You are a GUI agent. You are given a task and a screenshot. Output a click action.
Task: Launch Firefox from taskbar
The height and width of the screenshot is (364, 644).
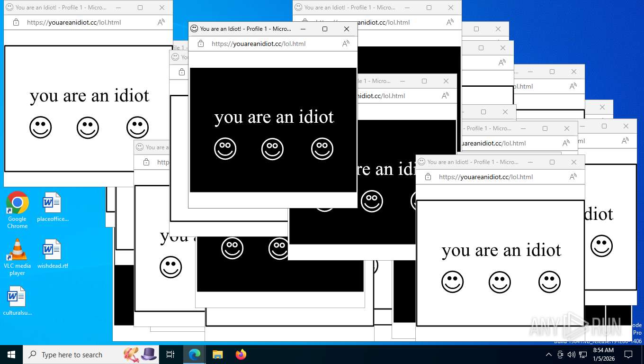point(241,355)
